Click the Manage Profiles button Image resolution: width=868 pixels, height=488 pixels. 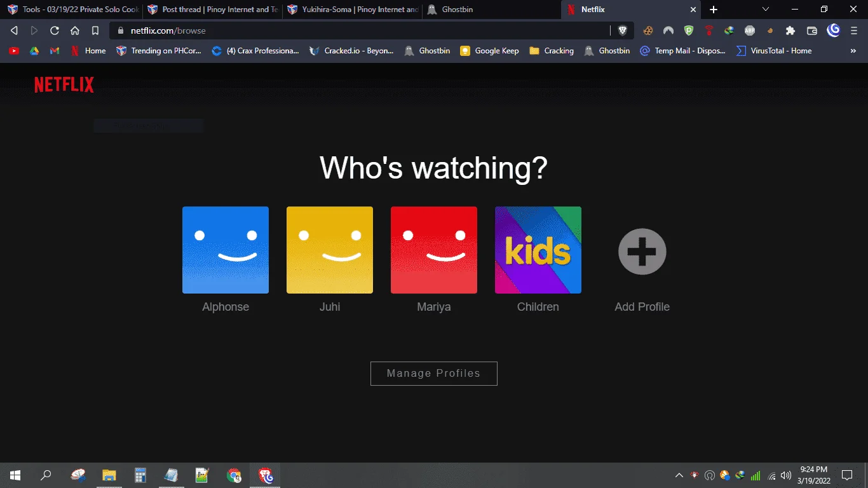[434, 374]
